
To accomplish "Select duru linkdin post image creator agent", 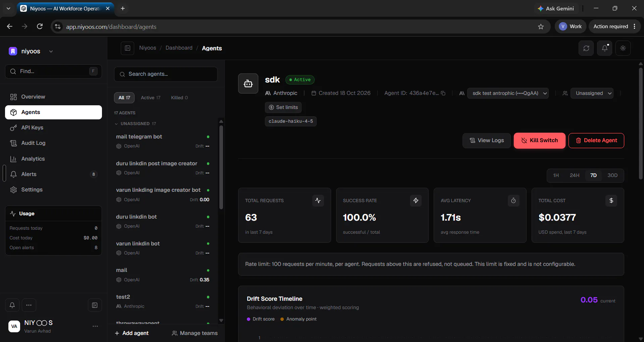I will (163, 168).
